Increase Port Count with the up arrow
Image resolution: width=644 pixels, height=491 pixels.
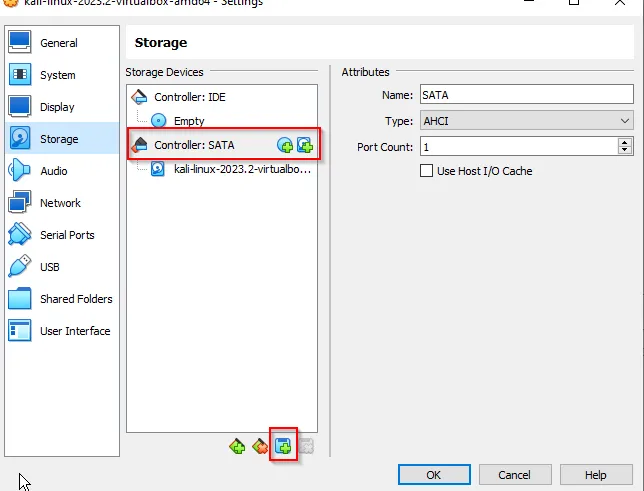tap(626, 142)
